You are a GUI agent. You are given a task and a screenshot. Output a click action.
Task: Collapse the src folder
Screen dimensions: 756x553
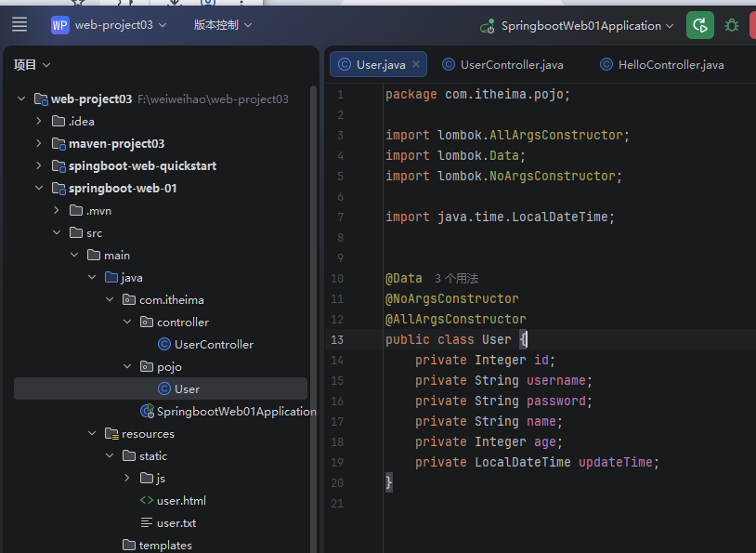click(57, 232)
